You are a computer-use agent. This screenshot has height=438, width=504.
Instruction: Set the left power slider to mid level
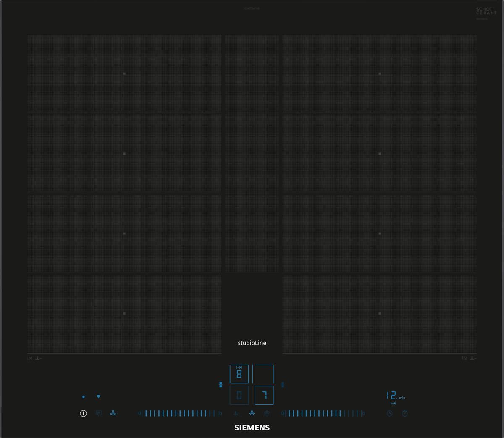point(178,414)
